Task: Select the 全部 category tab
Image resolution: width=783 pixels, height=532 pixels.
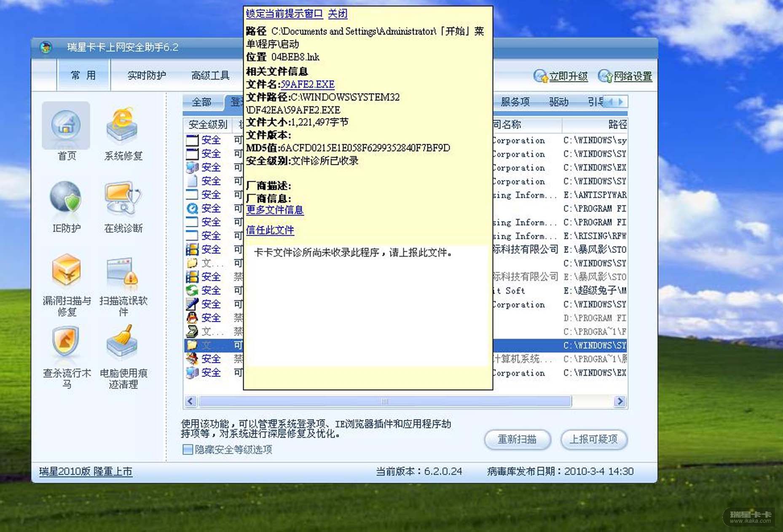Action: point(202,102)
